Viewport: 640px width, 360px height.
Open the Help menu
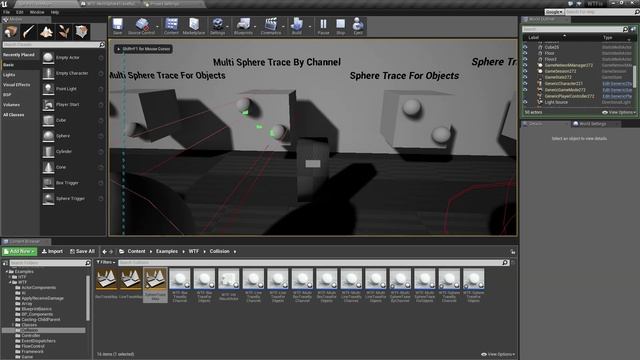(55, 12)
